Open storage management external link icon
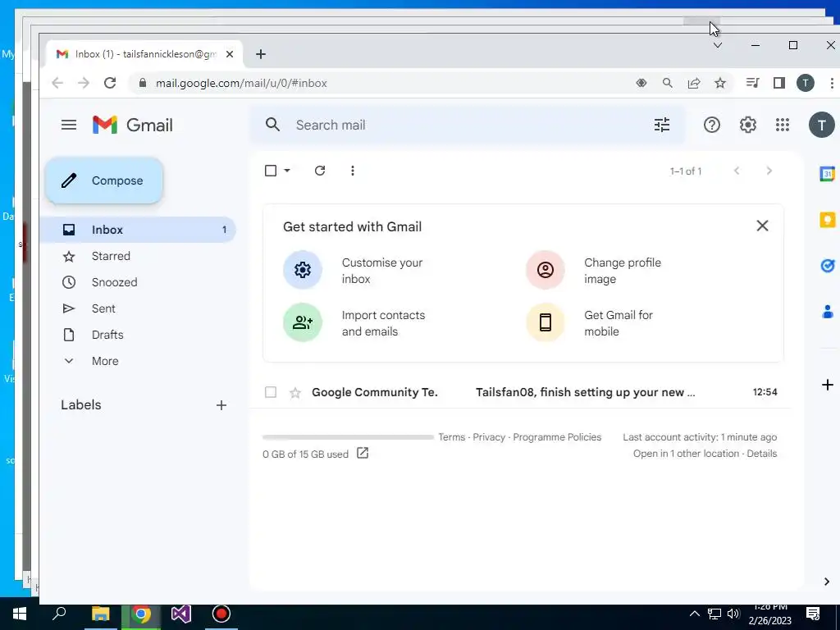840x630 pixels. [x=362, y=453]
